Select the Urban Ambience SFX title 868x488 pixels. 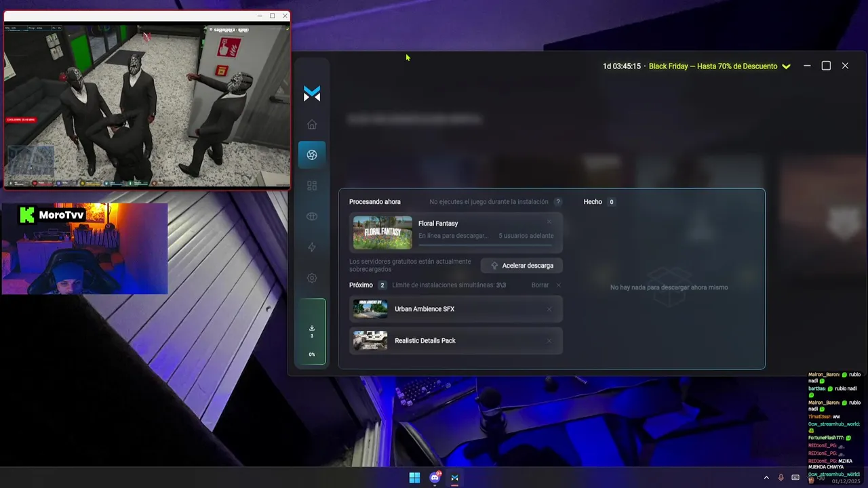tap(425, 309)
